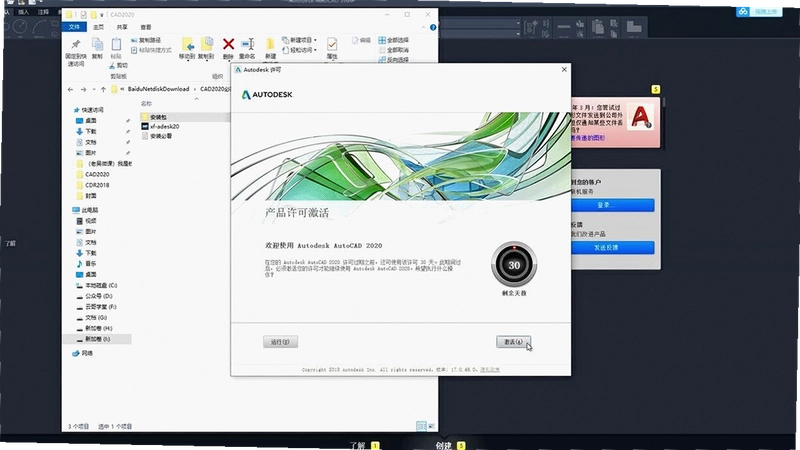Viewport: 800px width, 450px height.
Task: Click the 30 remaining days counter
Action: coord(514,265)
